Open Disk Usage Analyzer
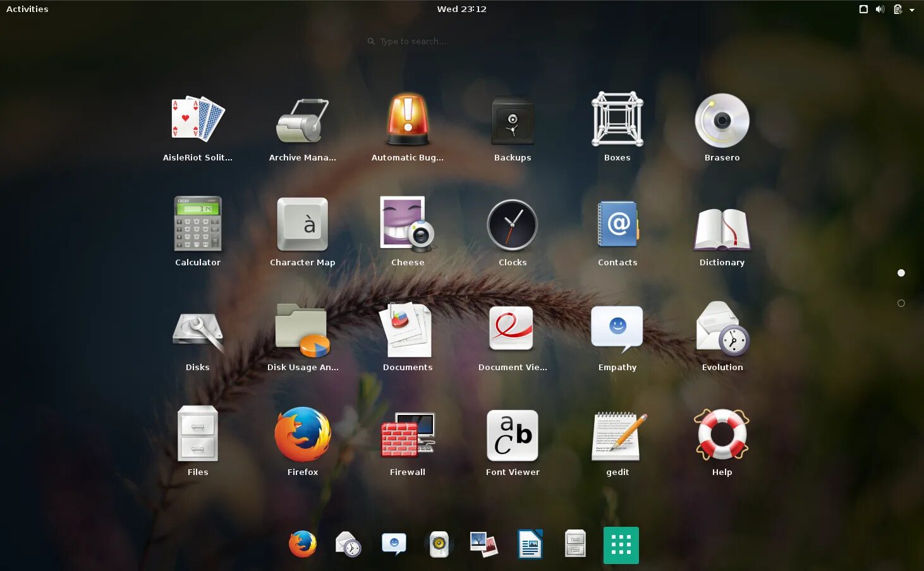The image size is (924, 571). tap(303, 330)
